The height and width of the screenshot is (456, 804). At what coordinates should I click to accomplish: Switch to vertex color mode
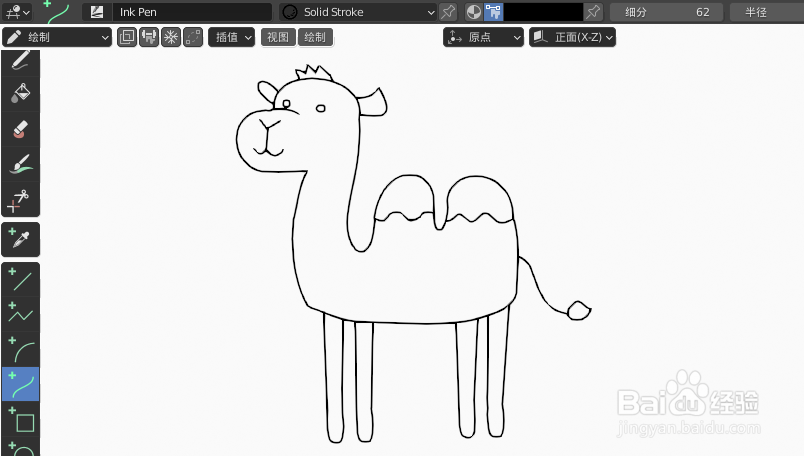(x=493, y=12)
